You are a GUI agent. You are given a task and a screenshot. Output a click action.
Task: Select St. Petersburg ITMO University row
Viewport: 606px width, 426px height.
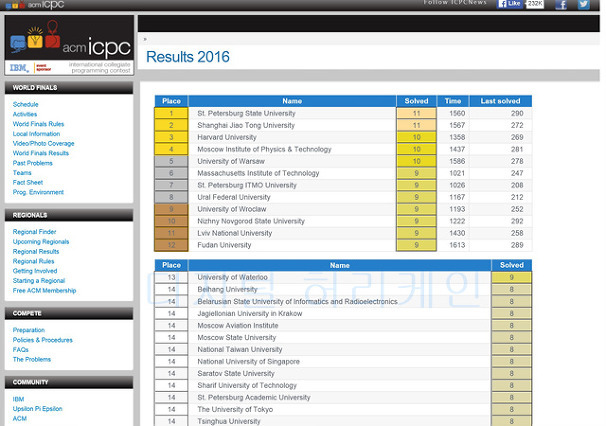[343, 185]
